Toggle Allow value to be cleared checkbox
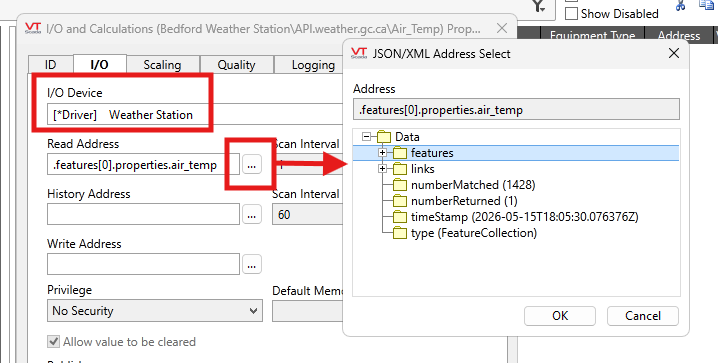The width and height of the screenshot is (718, 363). point(54,341)
